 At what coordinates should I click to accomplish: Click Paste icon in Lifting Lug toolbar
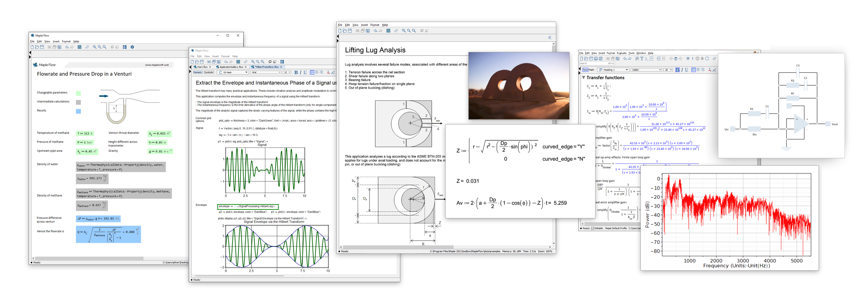[x=368, y=31]
